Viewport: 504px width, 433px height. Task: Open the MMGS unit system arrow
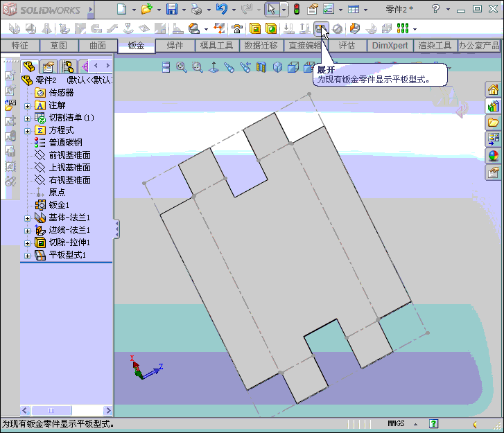(415, 424)
